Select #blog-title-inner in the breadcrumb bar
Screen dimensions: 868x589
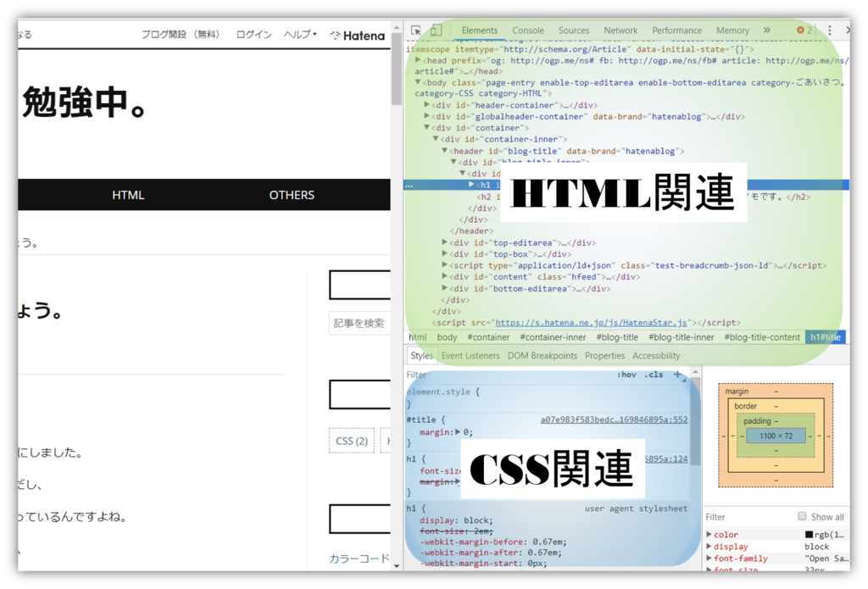[x=681, y=337]
